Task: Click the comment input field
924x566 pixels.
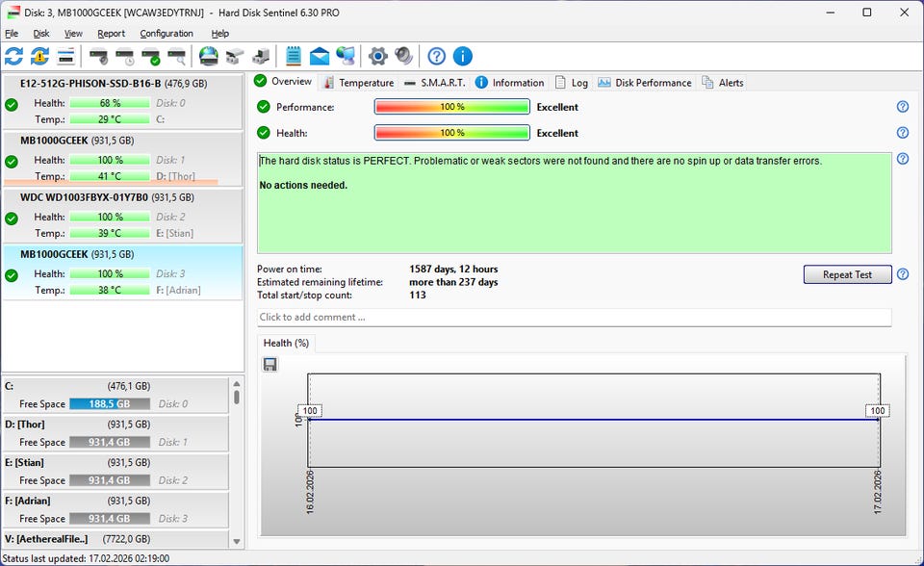Action: pos(574,318)
